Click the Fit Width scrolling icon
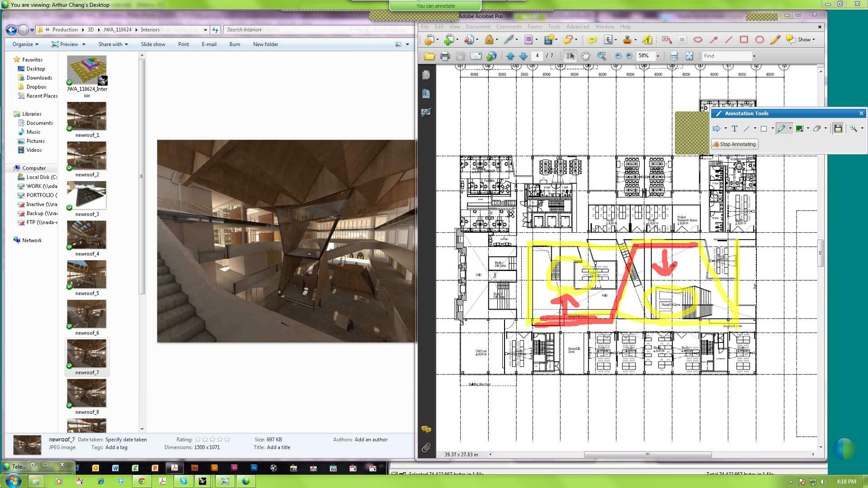The width and height of the screenshot is (868, 488). (x=674, y=56)
